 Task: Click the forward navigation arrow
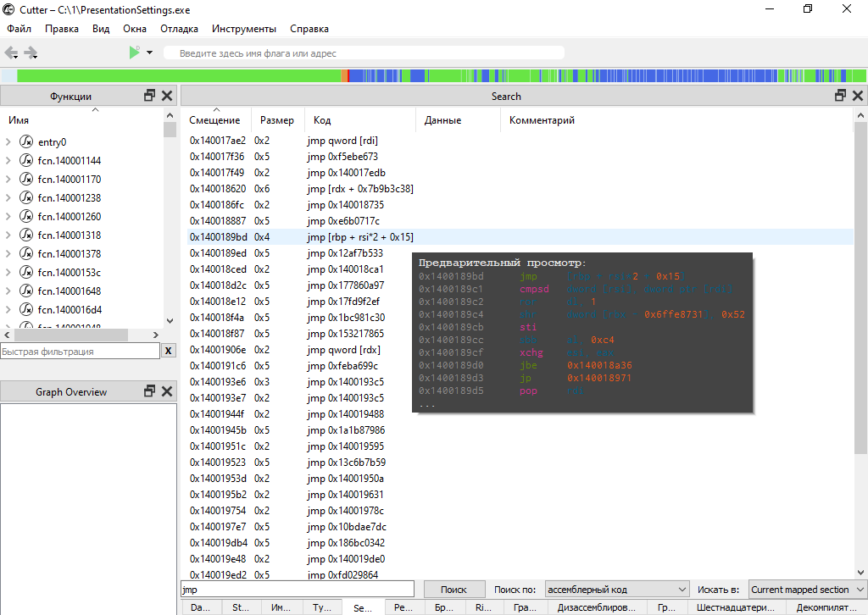[31, 53]
